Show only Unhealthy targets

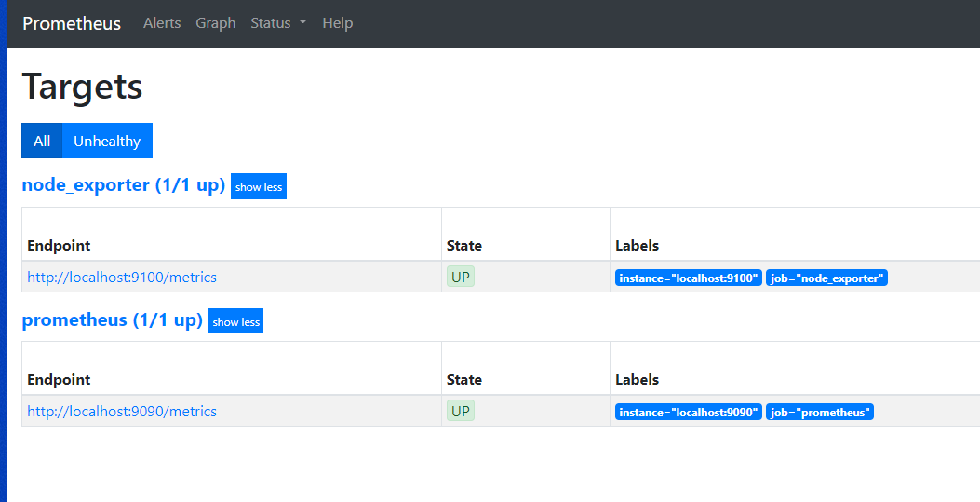click(x=107, y=141)
